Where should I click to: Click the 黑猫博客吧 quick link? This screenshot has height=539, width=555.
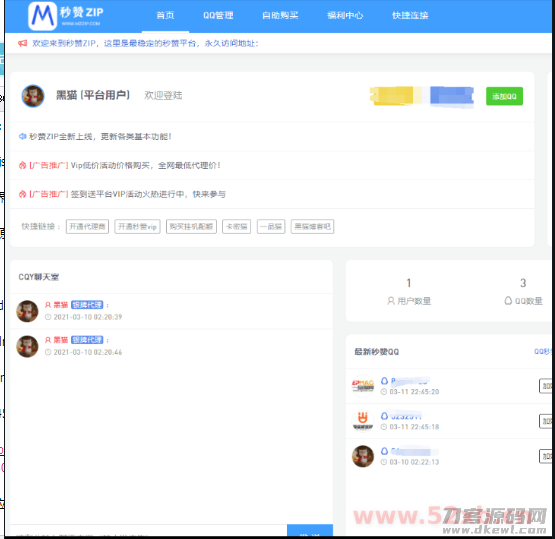pyautogui.click(x=312, y=227)
